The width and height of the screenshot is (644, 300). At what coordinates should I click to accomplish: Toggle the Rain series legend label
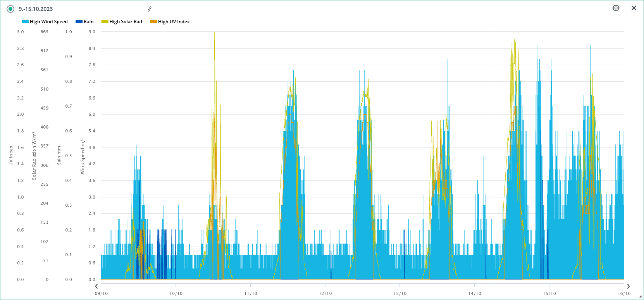[x=88, y=22]
